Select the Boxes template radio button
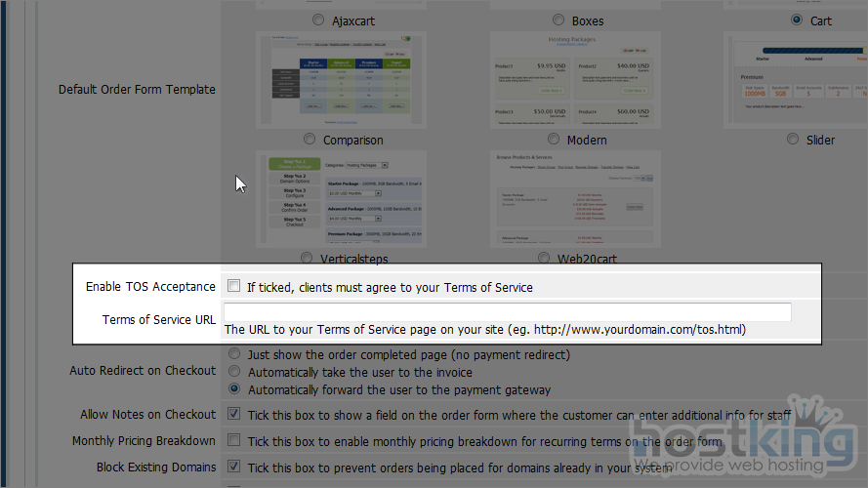Image resolution: width=868 pixels, height=488 pixels. (x=558, y=20)
